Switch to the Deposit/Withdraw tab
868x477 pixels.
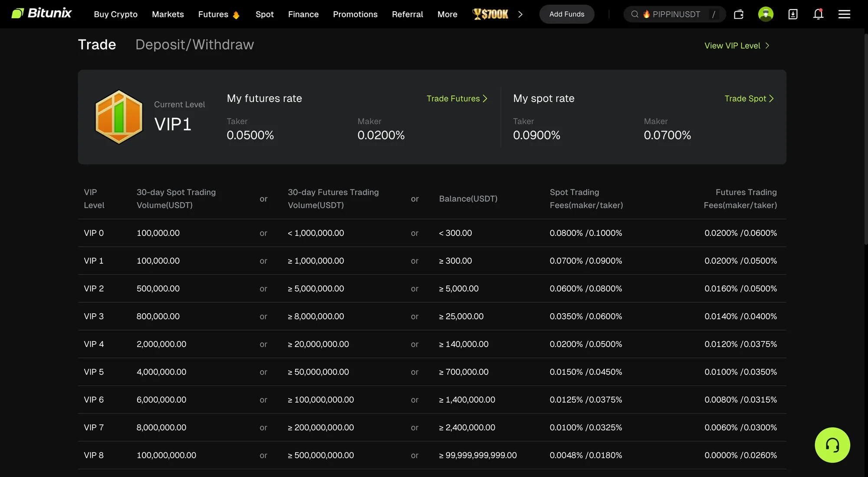pos(194,45)
